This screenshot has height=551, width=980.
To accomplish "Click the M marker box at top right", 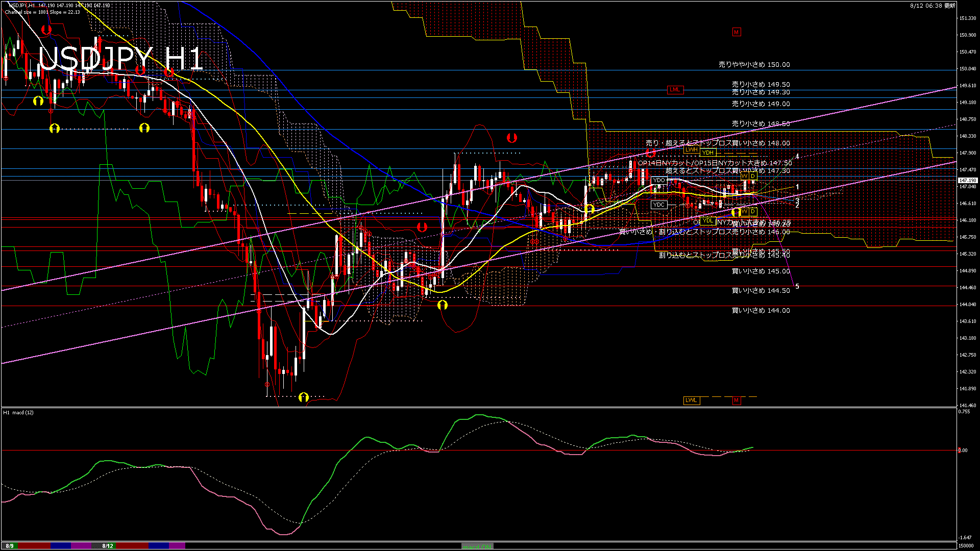I will tap(736, 32).
